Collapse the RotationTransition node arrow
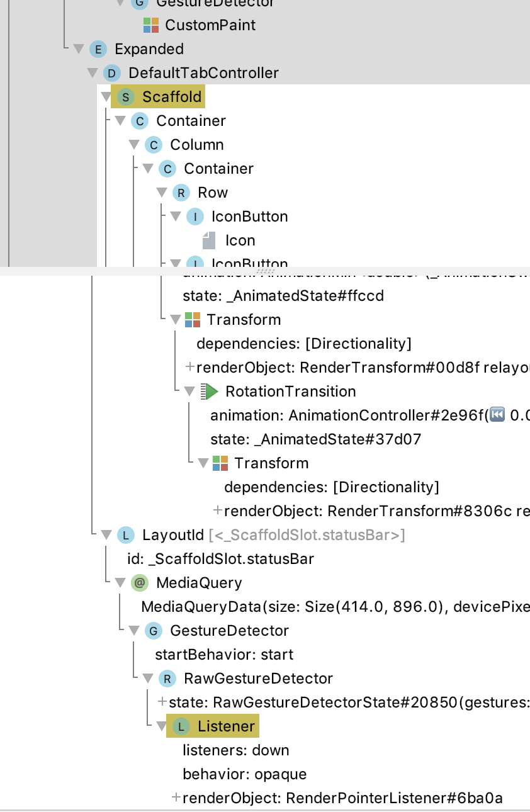 click(189, 392)
